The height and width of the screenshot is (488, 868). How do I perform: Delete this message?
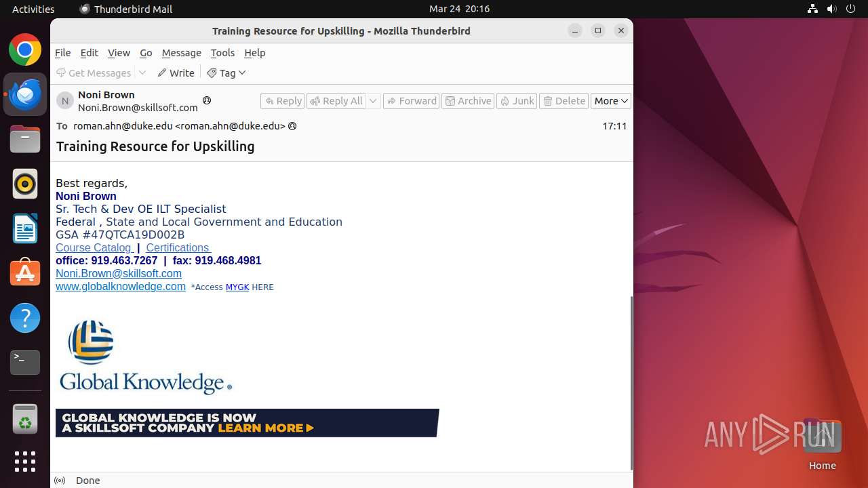[x=564, y=101]
